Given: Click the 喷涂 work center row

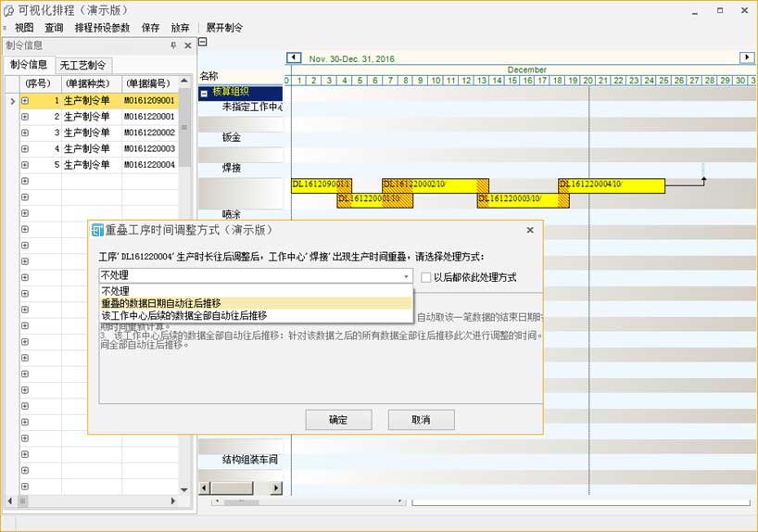Looking at the screenshot, I should coord(232,214).
